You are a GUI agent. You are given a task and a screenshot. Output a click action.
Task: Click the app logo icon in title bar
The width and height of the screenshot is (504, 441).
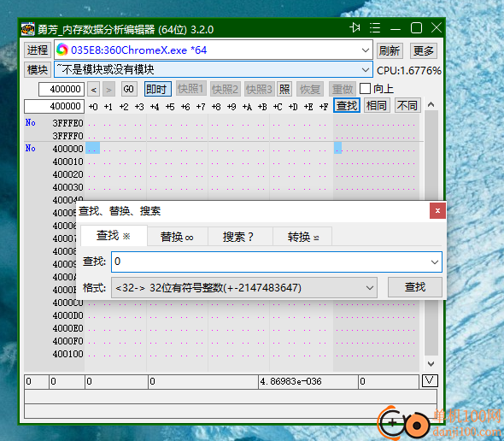tap(28, 29)
